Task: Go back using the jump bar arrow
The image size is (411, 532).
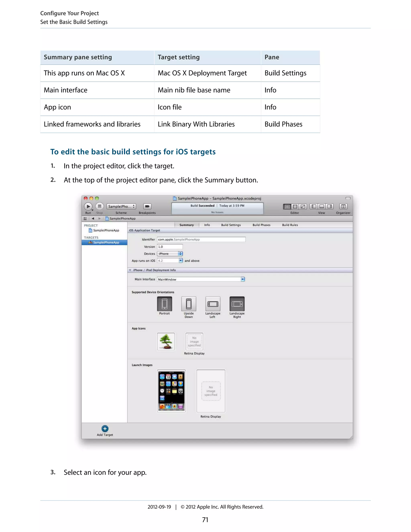Action: 93,218
